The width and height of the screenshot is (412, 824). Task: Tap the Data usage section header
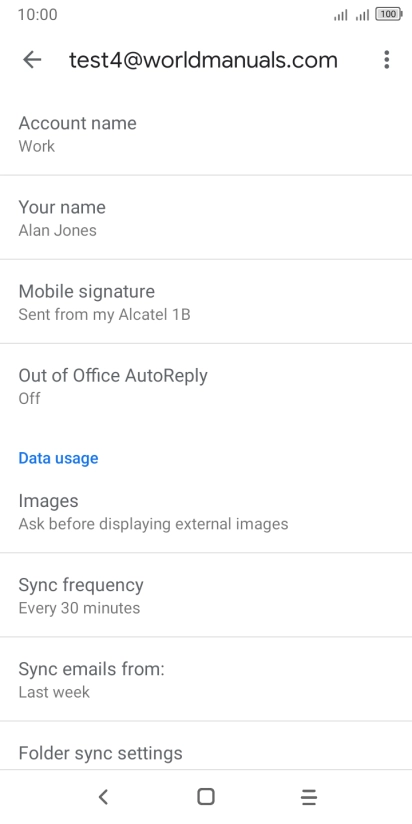coord(58,458)
